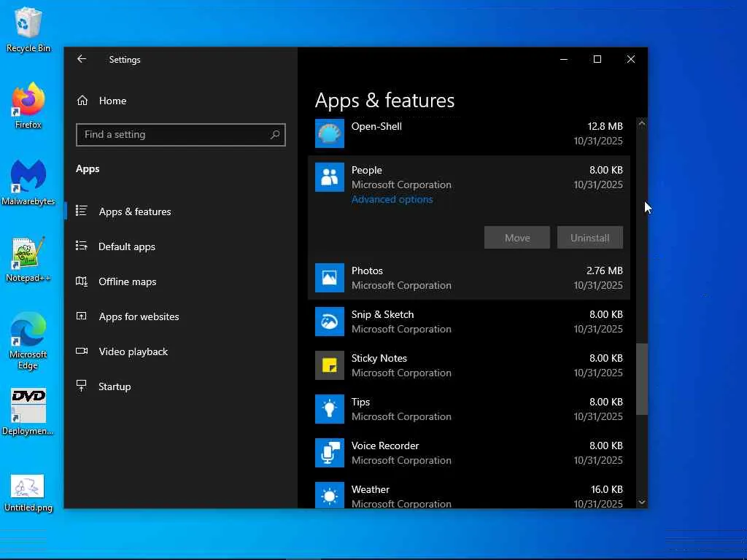Viewport: 747px width, 560px height.
Task: Select the Recycle Bin desktop icon
Action: pos(28,29)
